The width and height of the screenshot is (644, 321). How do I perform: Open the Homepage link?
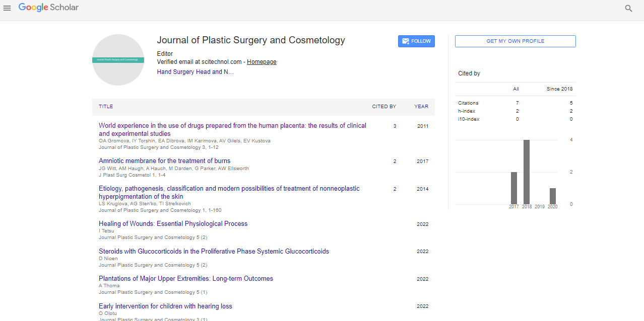(262, 62)
